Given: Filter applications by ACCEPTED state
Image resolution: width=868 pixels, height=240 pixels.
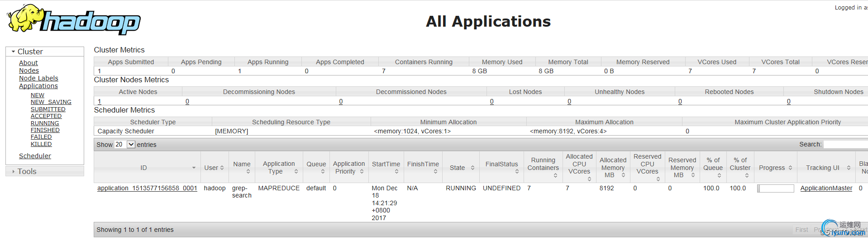Looking at the screenshot, I should tap(46, 116).
